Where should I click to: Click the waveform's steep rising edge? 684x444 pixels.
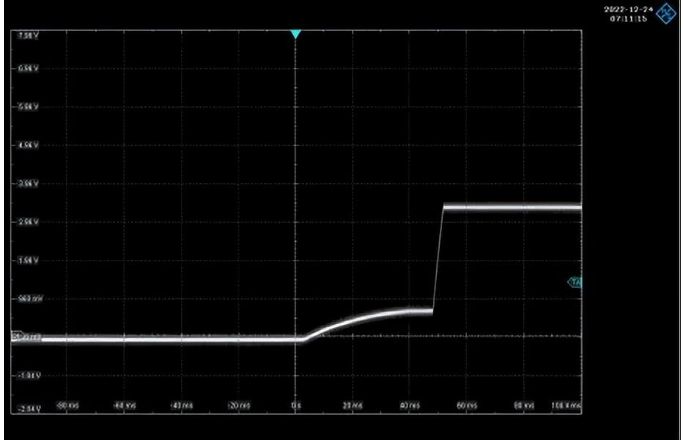pyautogui.click(x=438, y=260)
